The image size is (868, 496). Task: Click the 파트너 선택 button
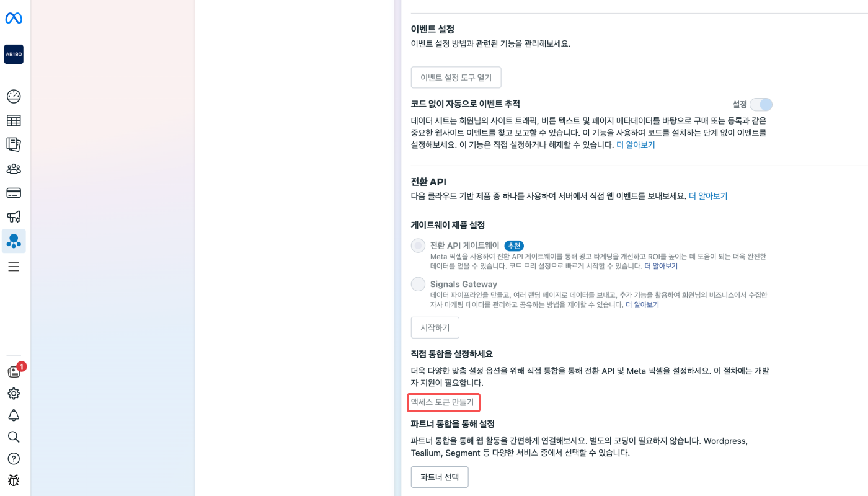tap(440, 477)
